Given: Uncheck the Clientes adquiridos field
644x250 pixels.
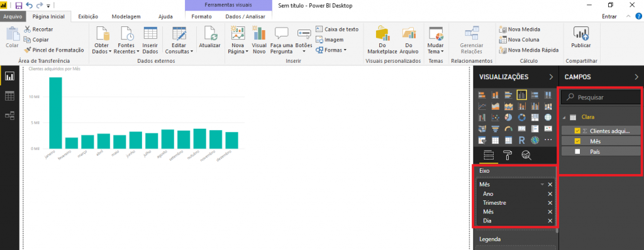Looking at the screenshot, I should point(577,131).
